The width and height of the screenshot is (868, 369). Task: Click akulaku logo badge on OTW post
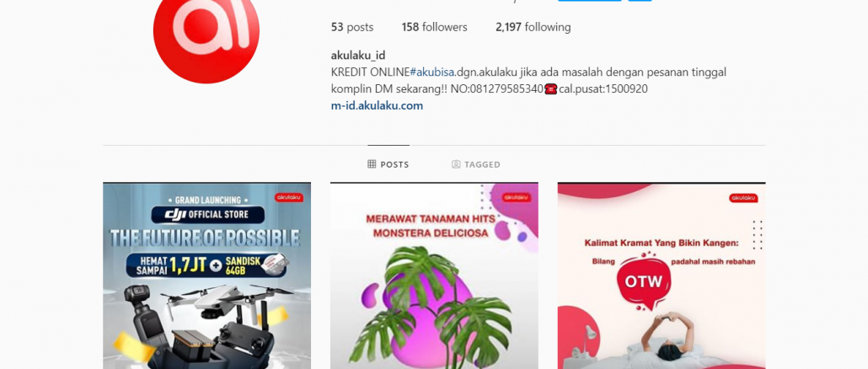pos(743,198)
